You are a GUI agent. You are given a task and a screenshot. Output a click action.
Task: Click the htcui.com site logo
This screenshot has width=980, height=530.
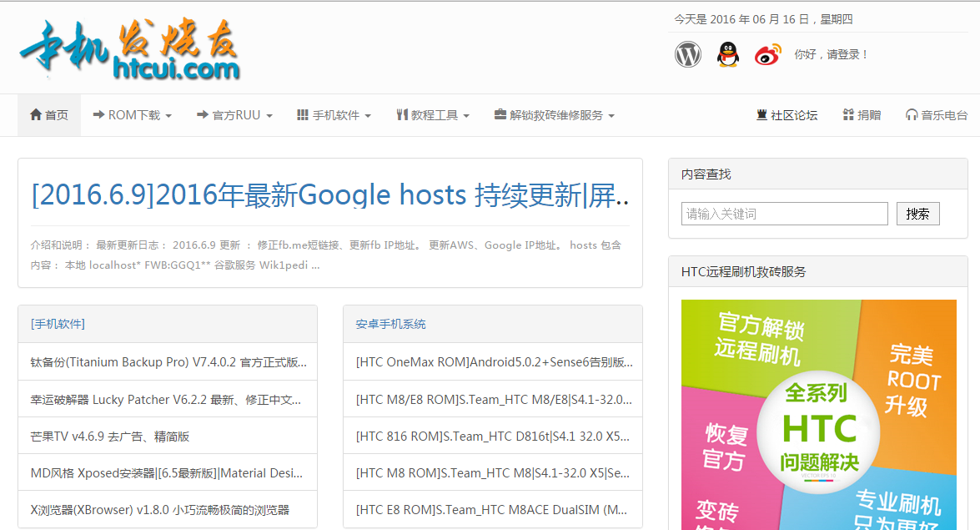coord(129,48)
